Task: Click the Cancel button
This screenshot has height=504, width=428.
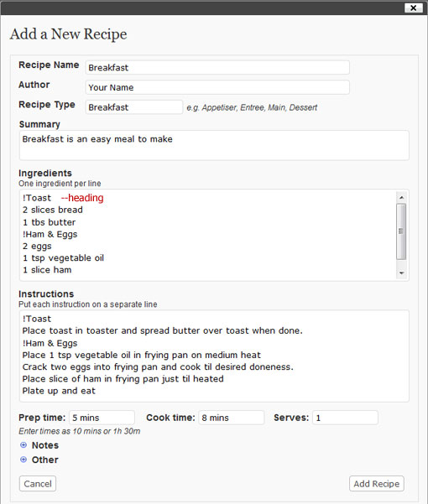Action: [38, 483]
